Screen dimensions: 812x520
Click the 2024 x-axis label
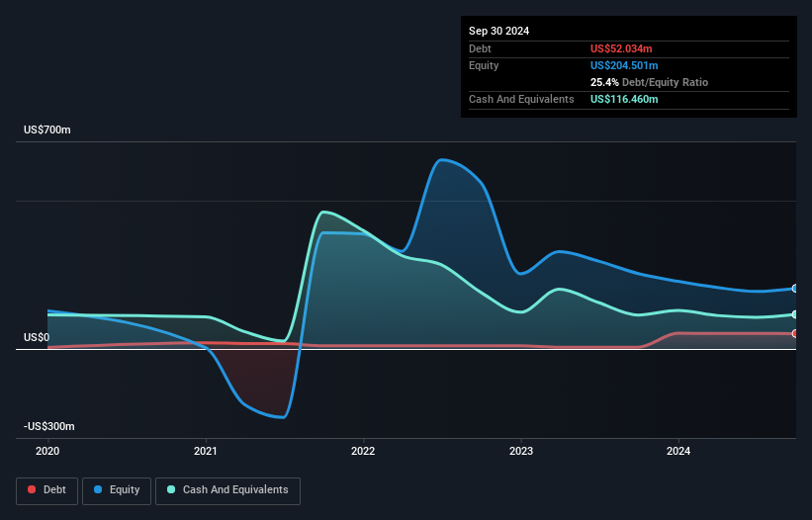(678, 451)
